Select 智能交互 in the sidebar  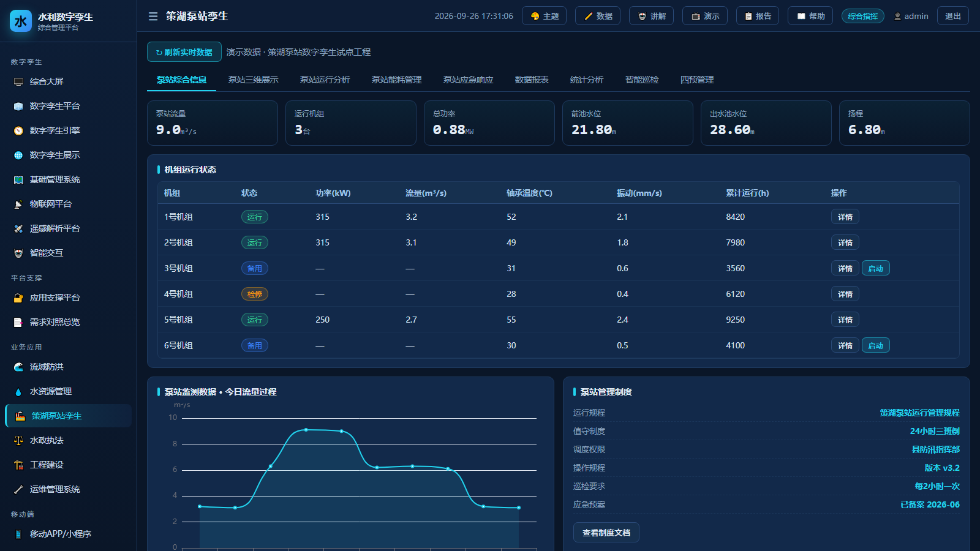69,253
